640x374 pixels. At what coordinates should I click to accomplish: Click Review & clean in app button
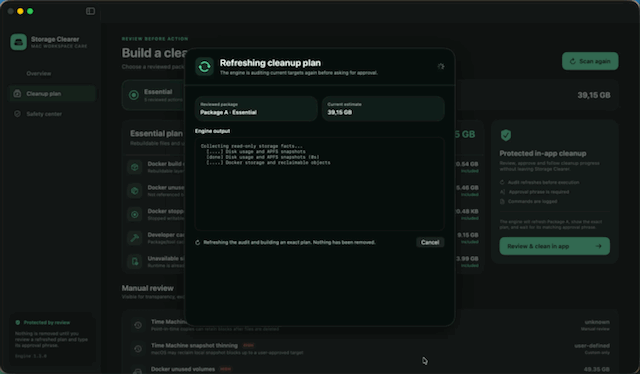click(x=554, y=246)
